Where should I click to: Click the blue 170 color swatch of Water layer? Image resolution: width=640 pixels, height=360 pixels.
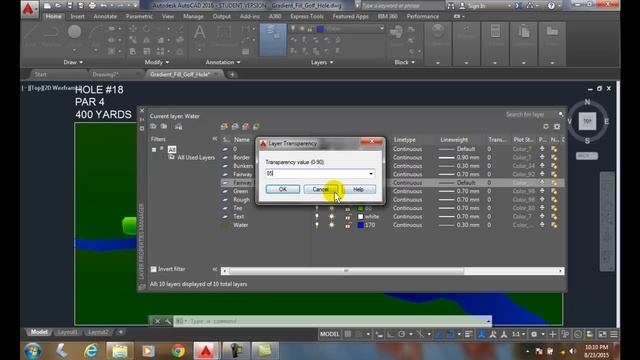360,225
